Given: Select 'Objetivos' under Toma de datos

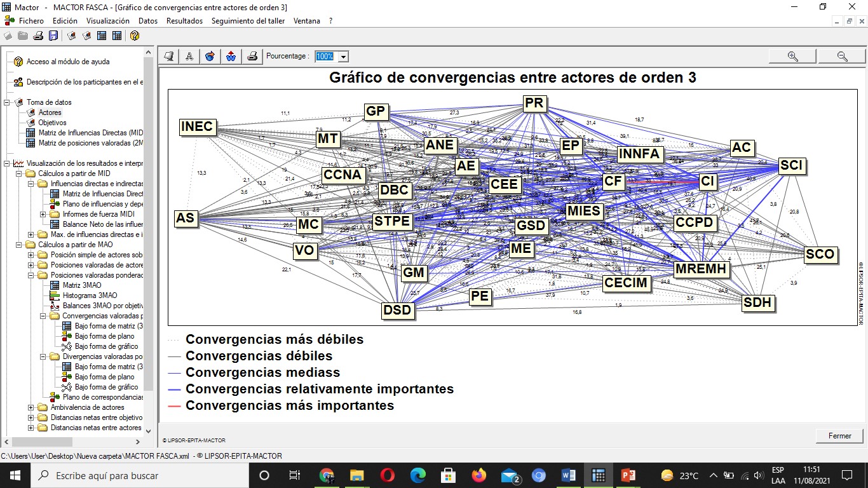Looking at the screenshot, I should [x=52, y=123].
